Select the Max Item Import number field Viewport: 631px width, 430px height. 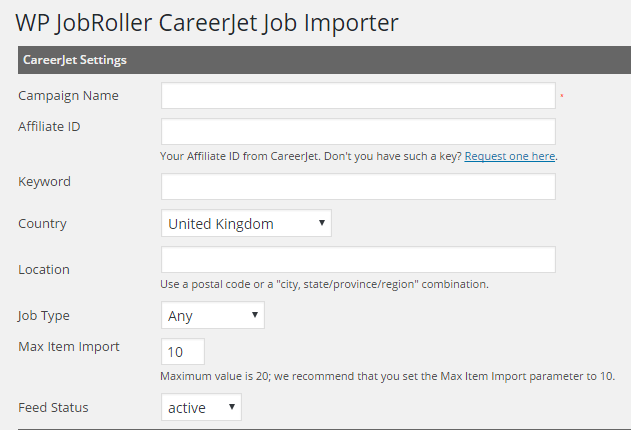click(x=183, y=352)
